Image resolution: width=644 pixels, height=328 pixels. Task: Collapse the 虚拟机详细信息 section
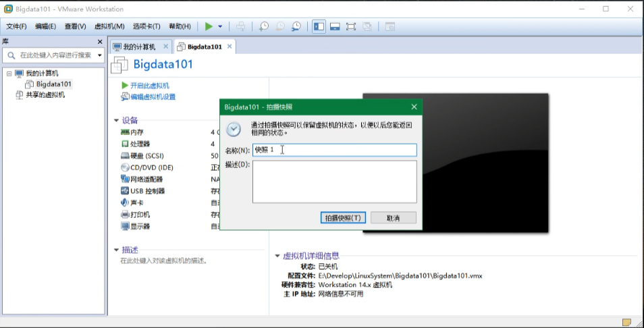(277, 256)
